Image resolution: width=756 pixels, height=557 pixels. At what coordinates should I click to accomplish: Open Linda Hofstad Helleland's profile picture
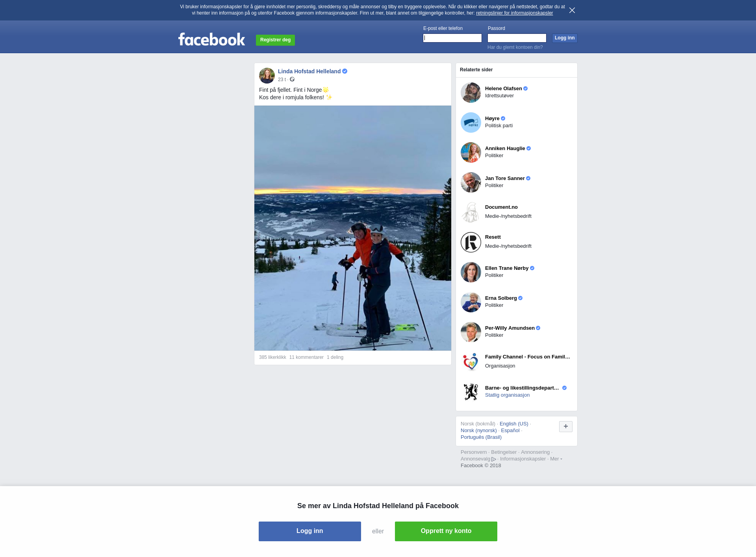coord(267,76)
